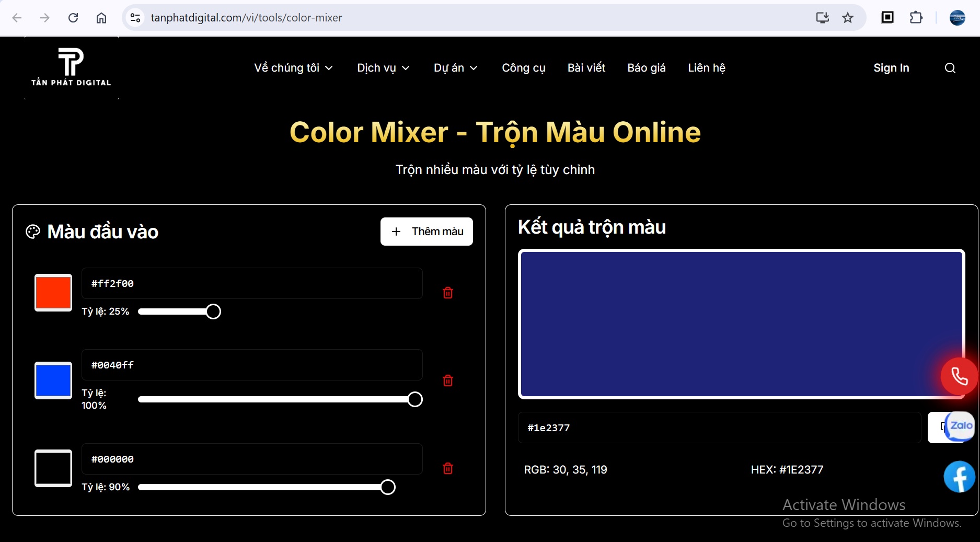Open the Zalo chat floating icon
Screen dimensions: 980x542
pyautogui.click(x=960, y=426)
